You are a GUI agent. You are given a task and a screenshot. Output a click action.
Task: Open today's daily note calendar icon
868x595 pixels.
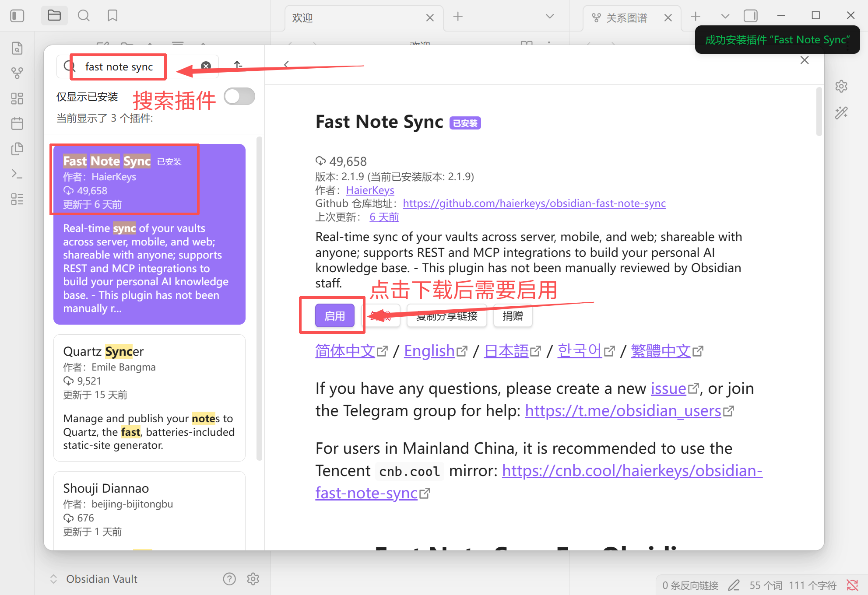pyautogui.click(x=17, y=123)
